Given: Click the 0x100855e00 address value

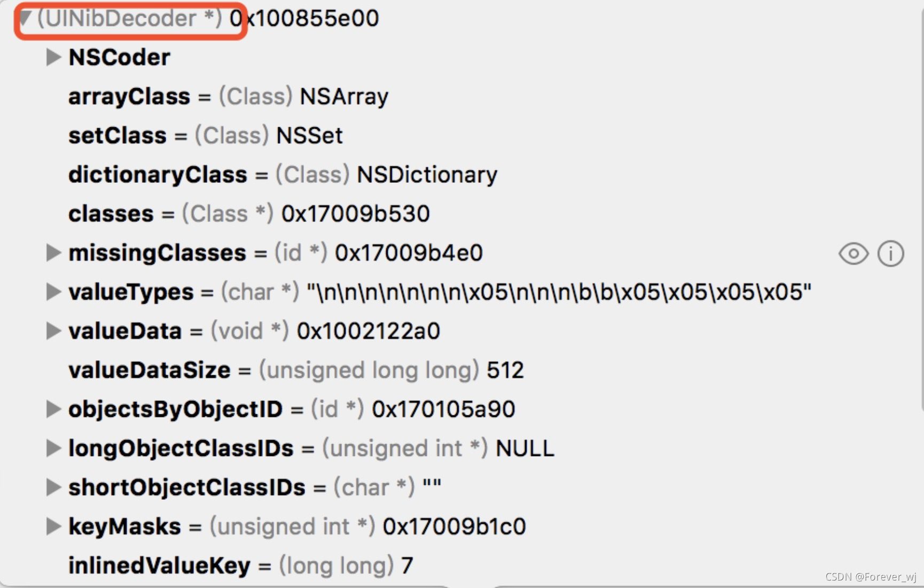Looking at the screenshot, I should [x=304, y=19].
